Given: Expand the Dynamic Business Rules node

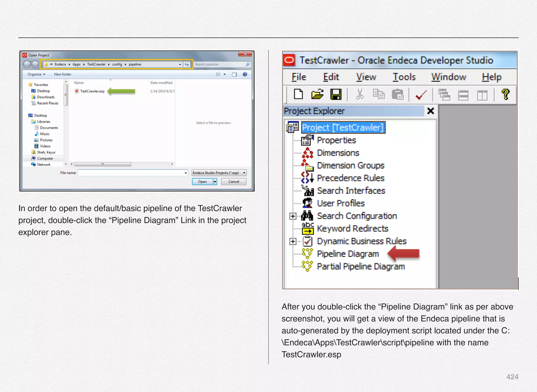Looking at the screenshot, I should pyautogui.click(x=293, y=241).
